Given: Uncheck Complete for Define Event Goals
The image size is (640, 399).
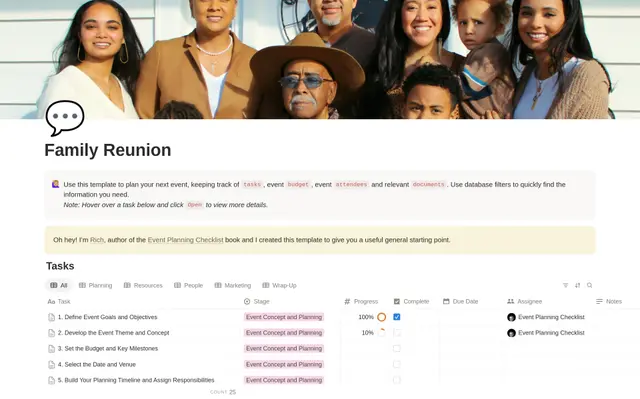Looking at the screenshot, I should pos(397,317).
